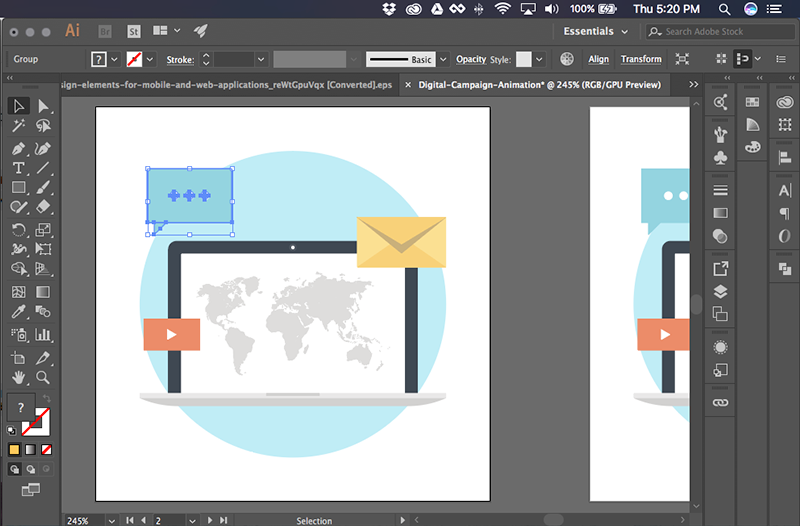Enable Draw Normal mode
The image size is (800, 526).
(15, 469)
